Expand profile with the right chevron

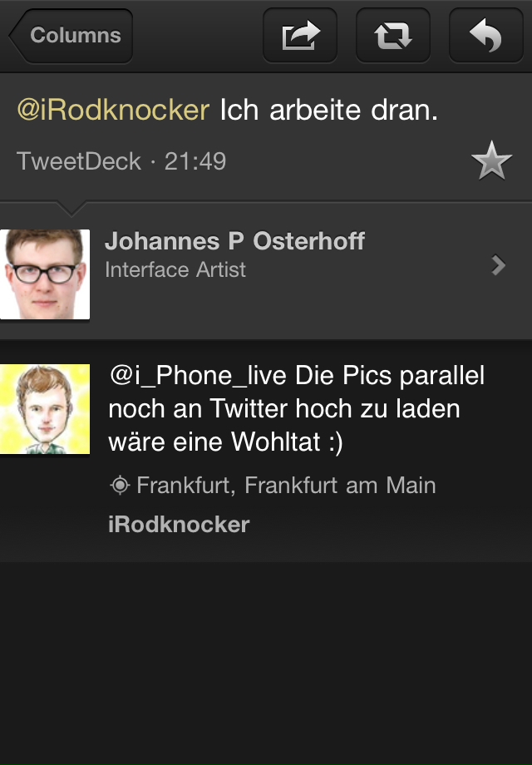(499, 265)
